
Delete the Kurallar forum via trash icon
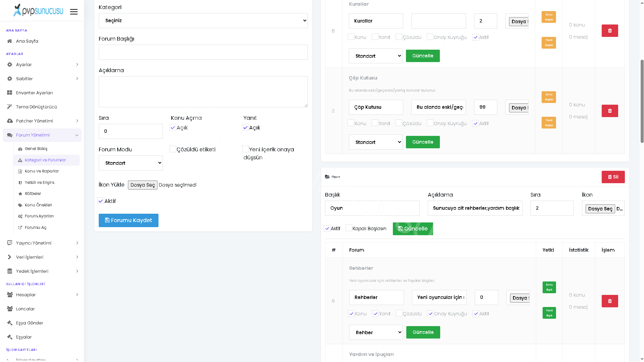click(x=610, y=31)
